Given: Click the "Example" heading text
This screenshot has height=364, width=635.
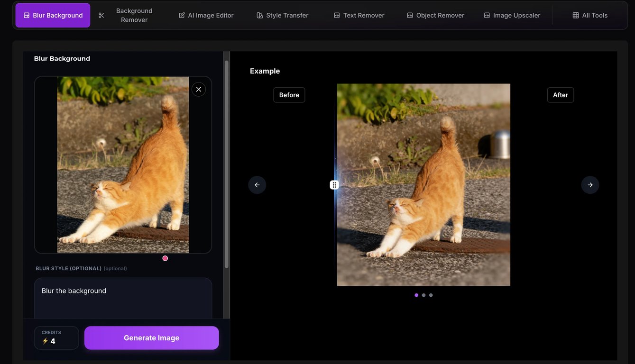Looking at the screenshot, I should point(265,71).
